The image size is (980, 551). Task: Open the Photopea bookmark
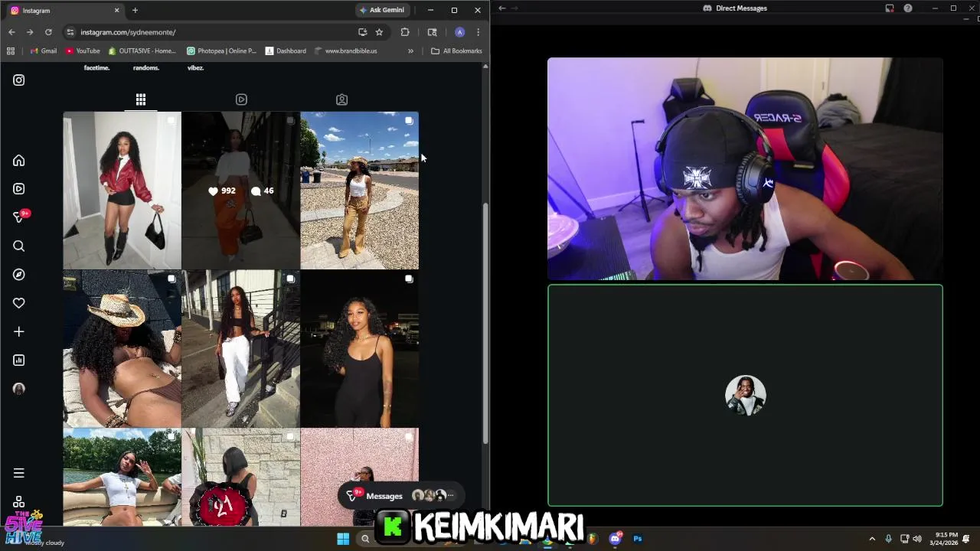(x=222, y=51)
